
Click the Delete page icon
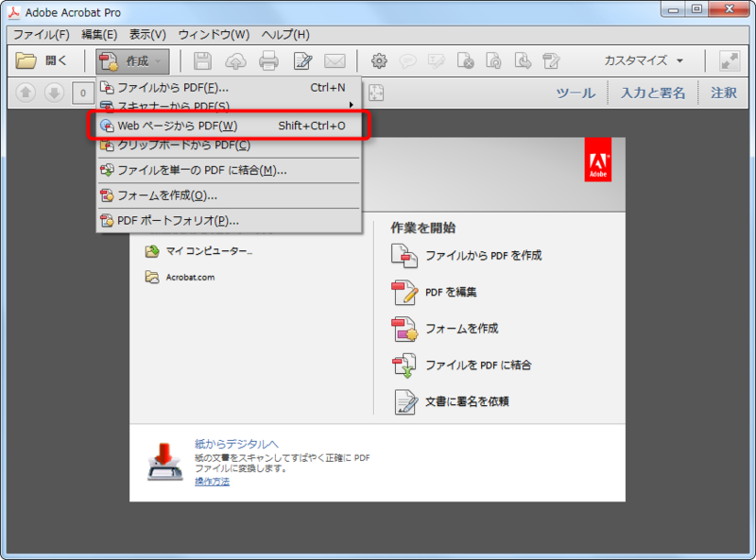[x=465, y=61]
